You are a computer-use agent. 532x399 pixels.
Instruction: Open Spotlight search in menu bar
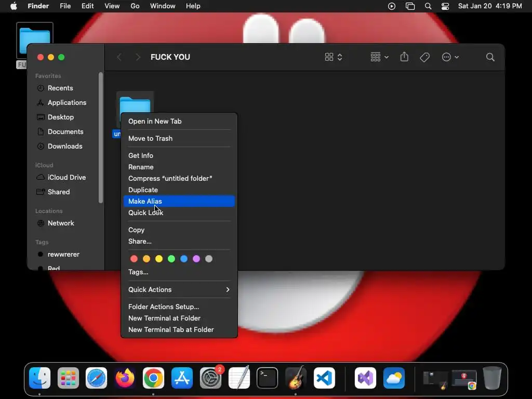pos(428,6)
